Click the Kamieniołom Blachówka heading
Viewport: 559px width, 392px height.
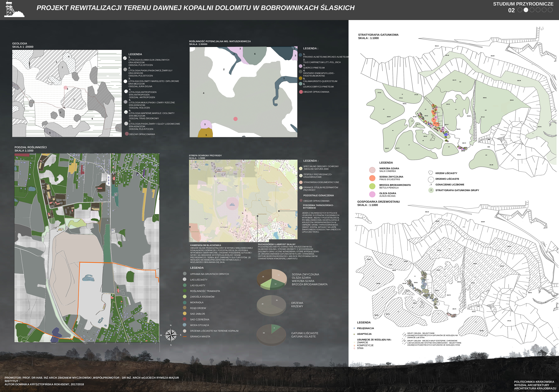pyautogui.click(x=206, y=245)
